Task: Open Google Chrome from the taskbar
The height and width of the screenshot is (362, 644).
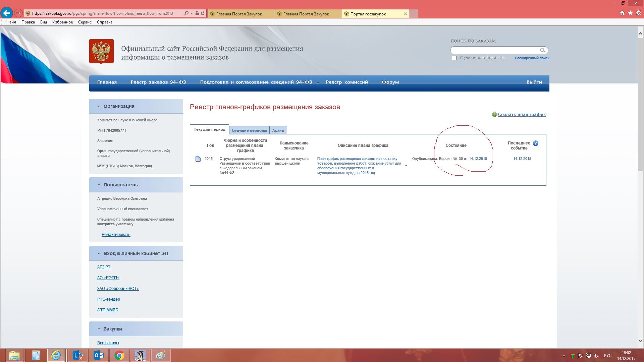Action: pyautogui.click(x=119, y=355)
